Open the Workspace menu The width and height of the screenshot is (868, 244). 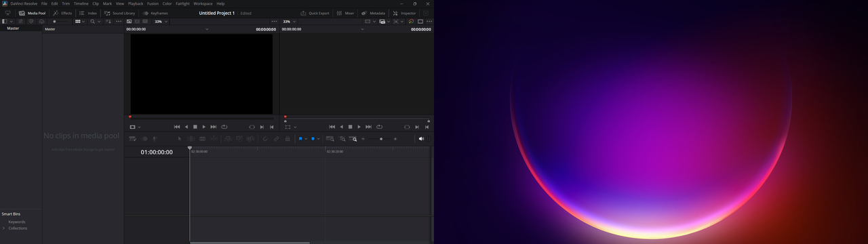click(203, 3)
